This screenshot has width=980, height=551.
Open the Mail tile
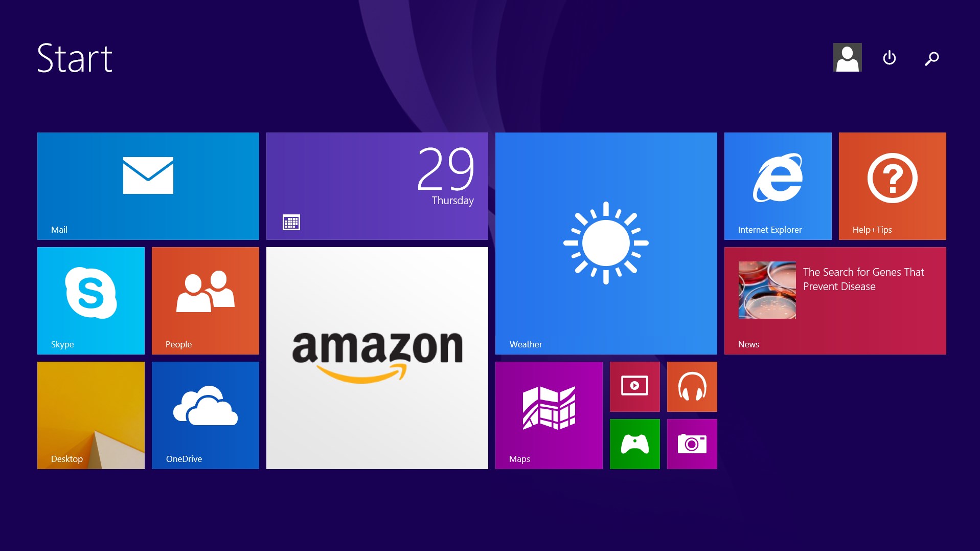point(148,186)
